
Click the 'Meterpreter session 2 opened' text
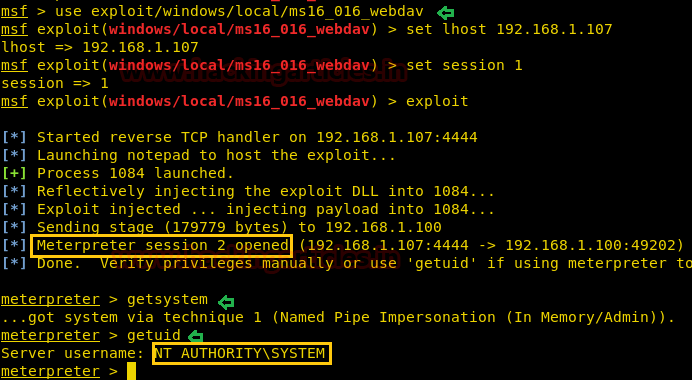(x=162, y=245)
